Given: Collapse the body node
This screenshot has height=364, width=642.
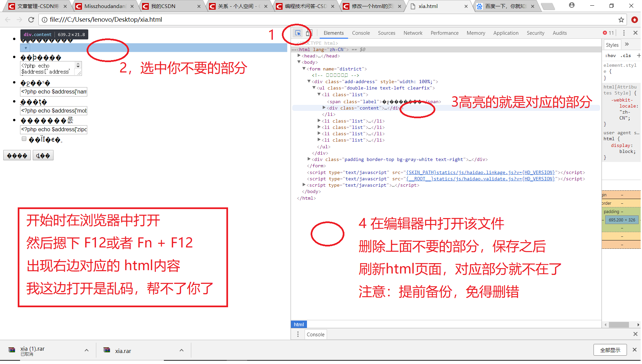Looking at the screenshot, I should point(299,62).
